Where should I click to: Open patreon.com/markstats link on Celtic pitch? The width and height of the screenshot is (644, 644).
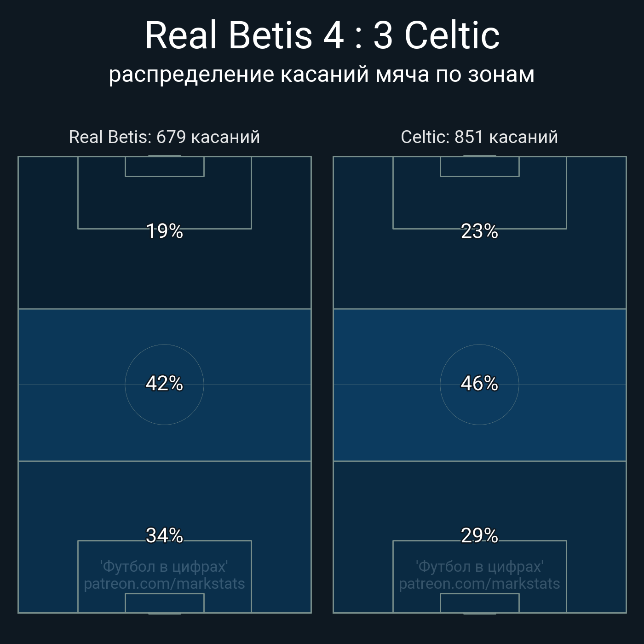tap(479, 584)
